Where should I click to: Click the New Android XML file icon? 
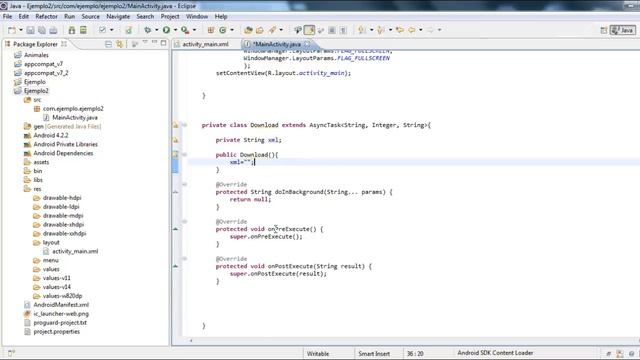pos(129,30)
